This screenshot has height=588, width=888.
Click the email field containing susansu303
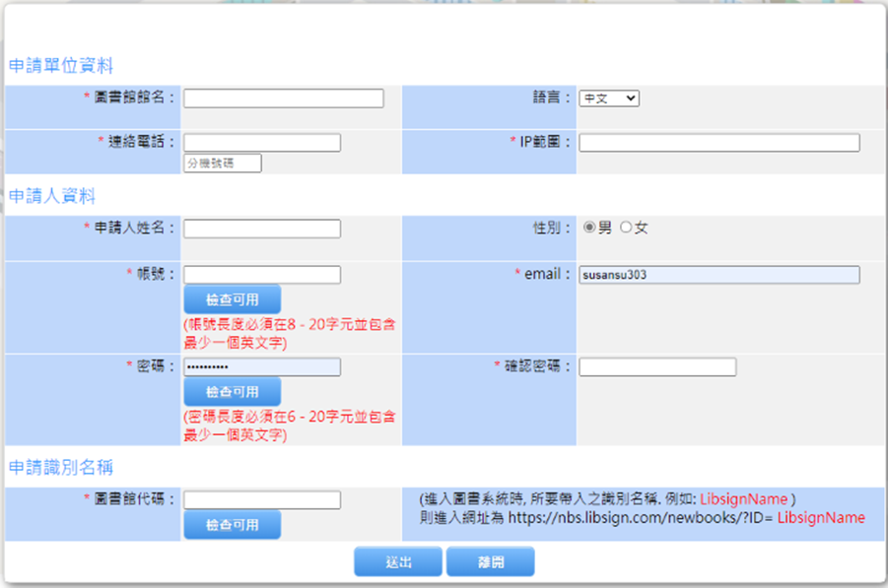tap(718, 275)
